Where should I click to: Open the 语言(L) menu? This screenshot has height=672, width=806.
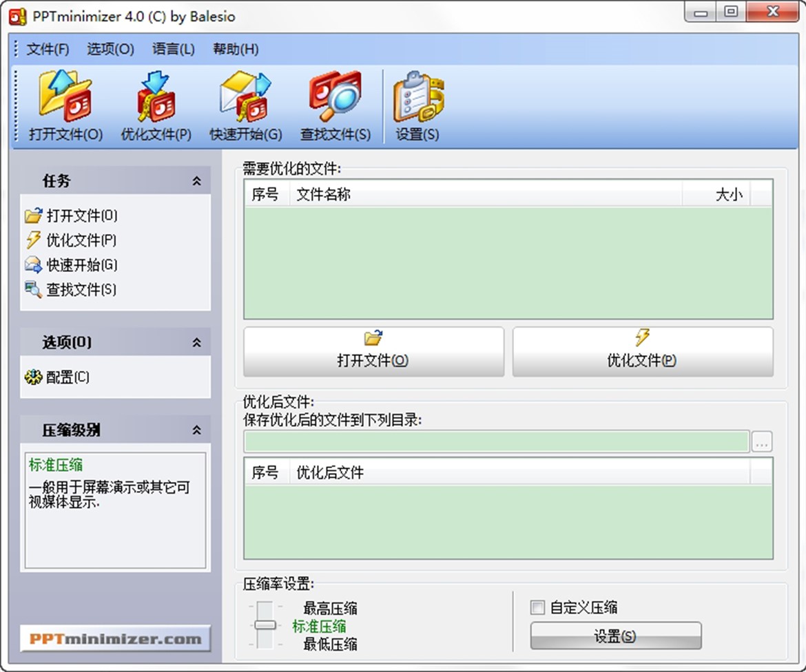pos(172,49)
